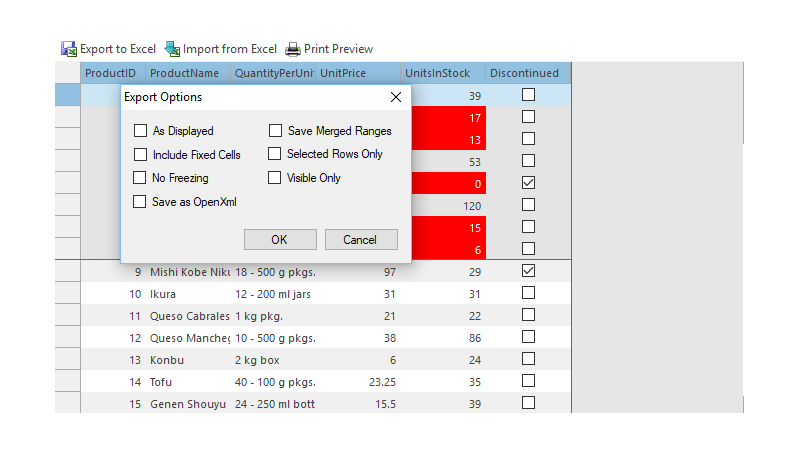Enable the Visible Only checkbox
800x450 pixels.
click(x=274, y=178)
